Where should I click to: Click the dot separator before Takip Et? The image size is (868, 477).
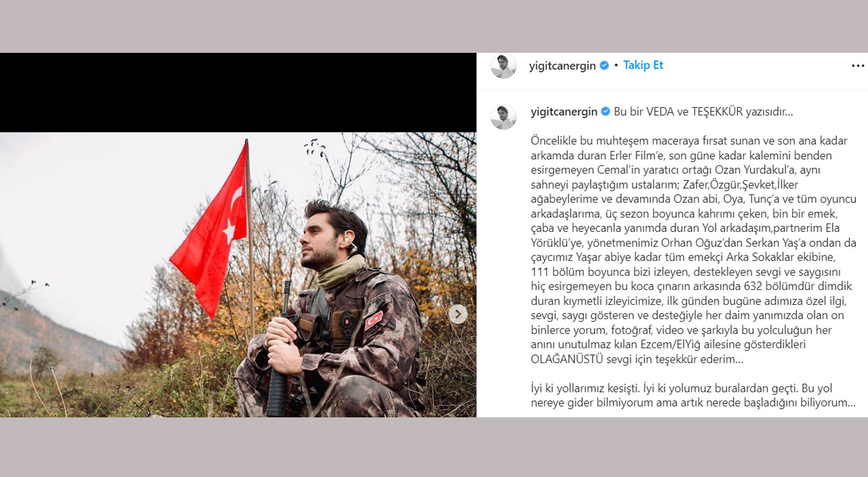coord(616,66)
